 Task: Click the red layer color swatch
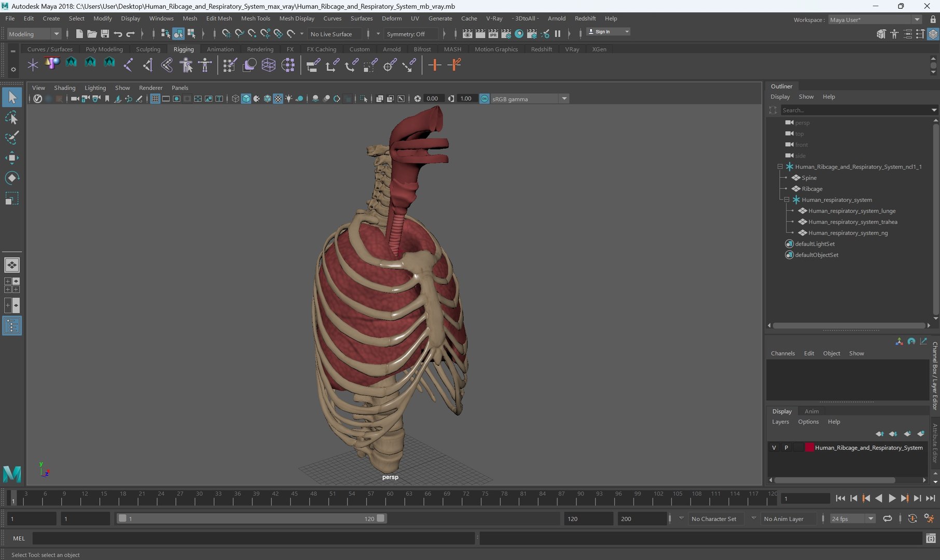[x=809, y=447]
